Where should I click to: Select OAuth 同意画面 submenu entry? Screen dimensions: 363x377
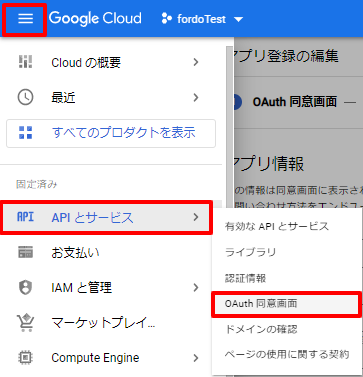(x=287, y=304)
